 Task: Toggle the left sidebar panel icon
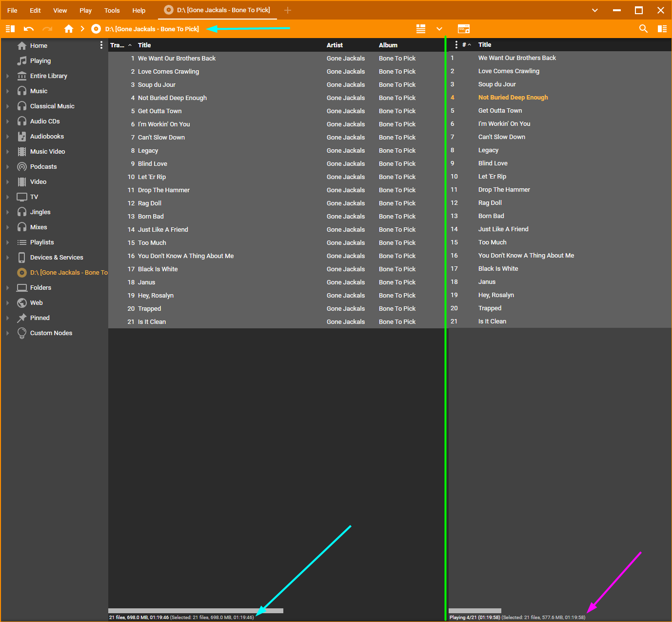[x=10, y=29]
